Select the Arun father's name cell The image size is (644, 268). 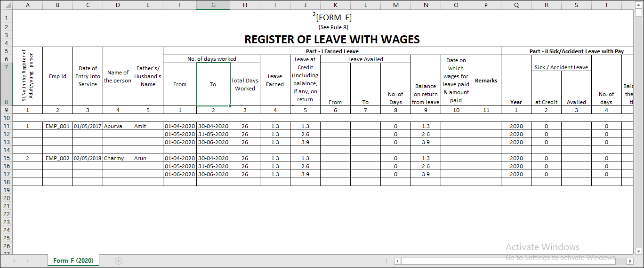point(148,158)
